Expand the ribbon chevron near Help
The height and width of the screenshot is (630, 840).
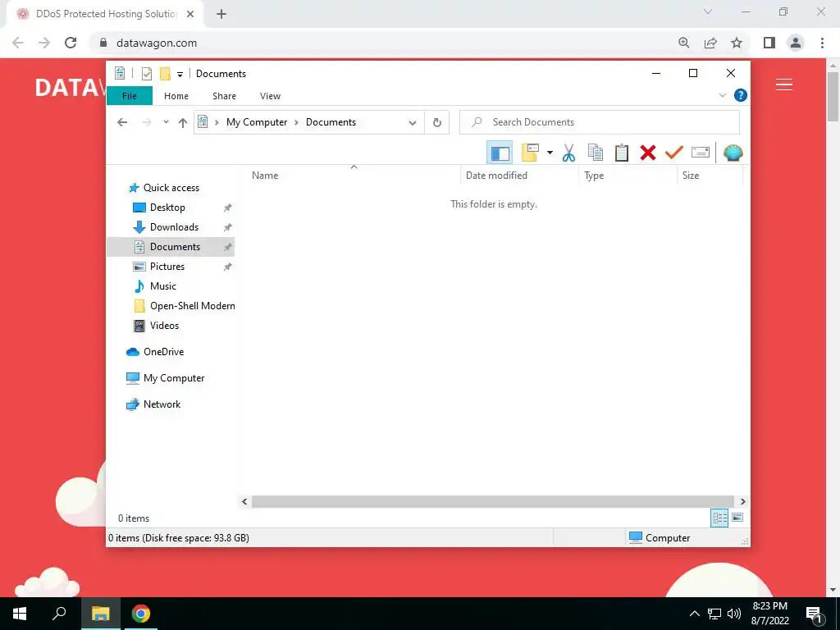[x=722, y=95]
